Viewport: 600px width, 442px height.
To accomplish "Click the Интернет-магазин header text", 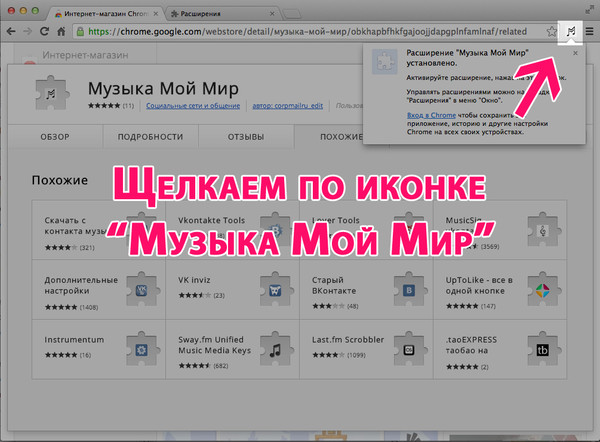I will click(x=85, y=55).
